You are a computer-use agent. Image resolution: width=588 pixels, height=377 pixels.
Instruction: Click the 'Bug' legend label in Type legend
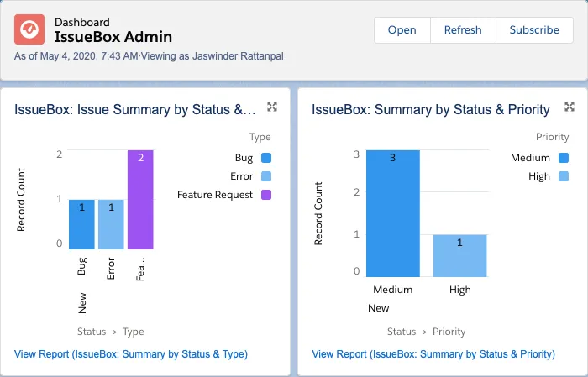tap(244, 158)
